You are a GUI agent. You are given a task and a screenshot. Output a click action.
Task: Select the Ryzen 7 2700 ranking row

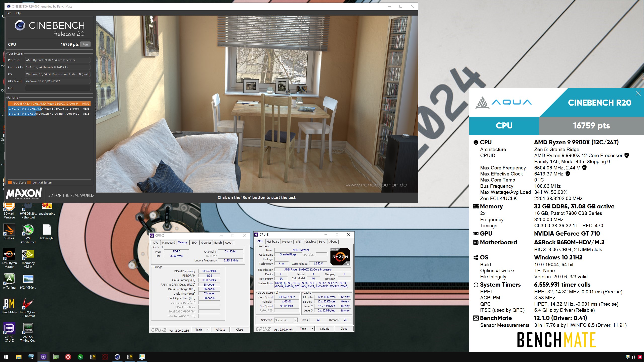point(49,114)
